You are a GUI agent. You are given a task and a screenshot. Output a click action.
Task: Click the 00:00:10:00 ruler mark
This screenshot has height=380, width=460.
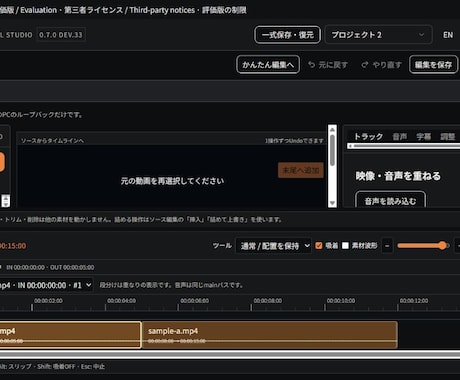point(341,301)
